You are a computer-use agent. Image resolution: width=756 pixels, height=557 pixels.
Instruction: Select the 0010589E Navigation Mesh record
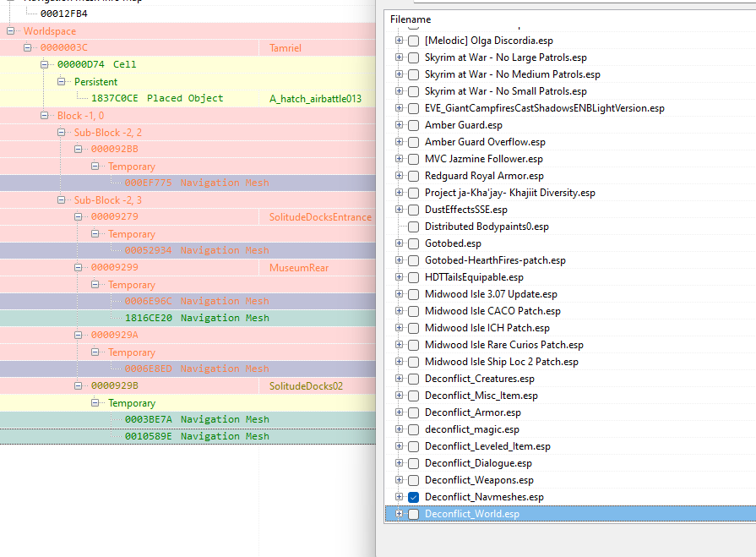[x=197, y=436]
